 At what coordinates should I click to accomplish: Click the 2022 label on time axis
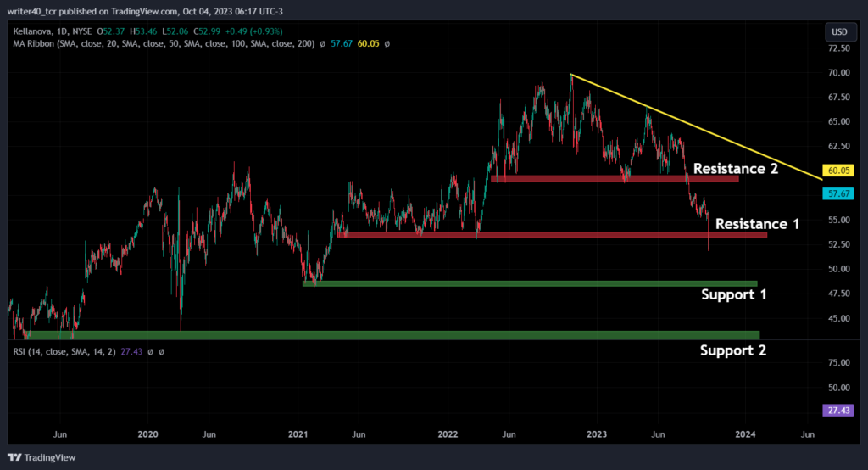tap(448, 434)
